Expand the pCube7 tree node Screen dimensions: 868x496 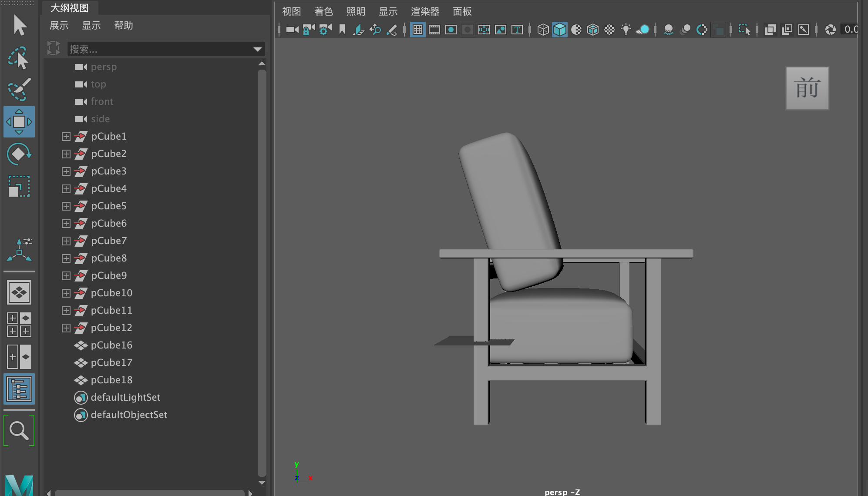66,241
